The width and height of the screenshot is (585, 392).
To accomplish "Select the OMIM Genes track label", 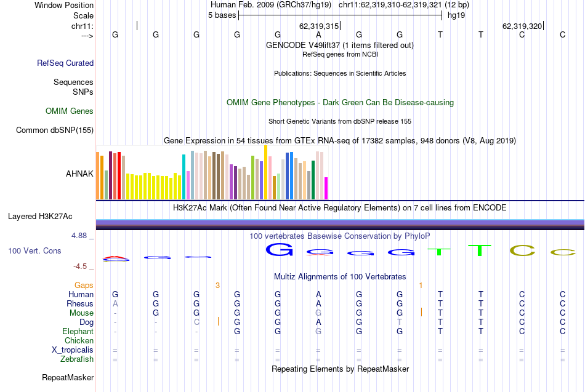I will [x=70, y=111].
